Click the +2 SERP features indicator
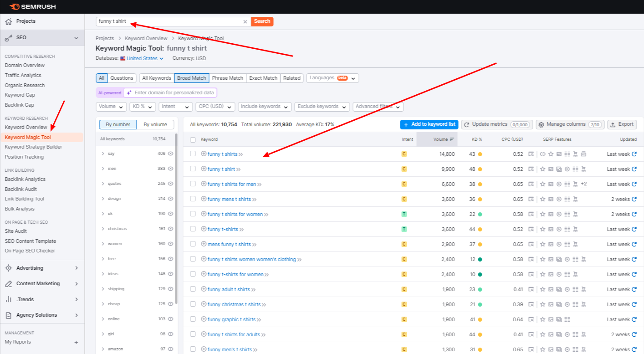Image resolution: width=644 pixels, height=354 pixels. [583, 184]
